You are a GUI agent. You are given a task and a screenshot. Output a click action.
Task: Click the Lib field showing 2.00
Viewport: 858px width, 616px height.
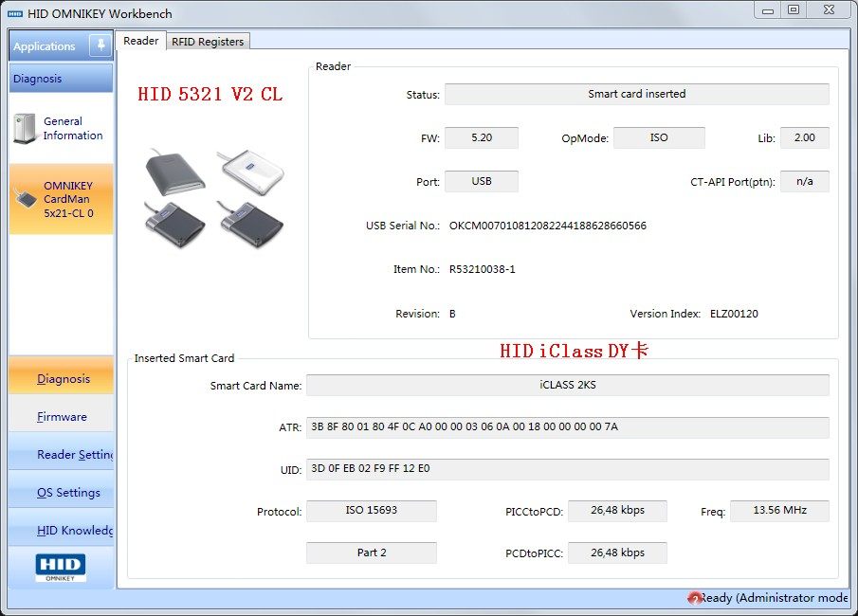(804, 137)
